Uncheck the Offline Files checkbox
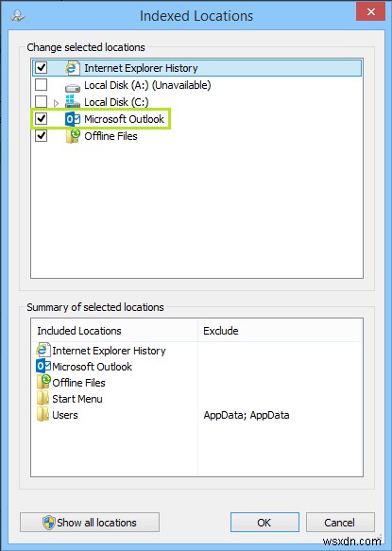The height and width of the screenshot is (551, 392). click(42, 136)
